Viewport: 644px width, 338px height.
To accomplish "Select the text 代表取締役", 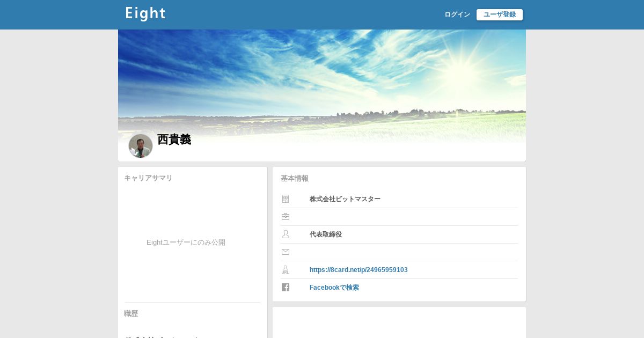I will (x=326, y=234).
